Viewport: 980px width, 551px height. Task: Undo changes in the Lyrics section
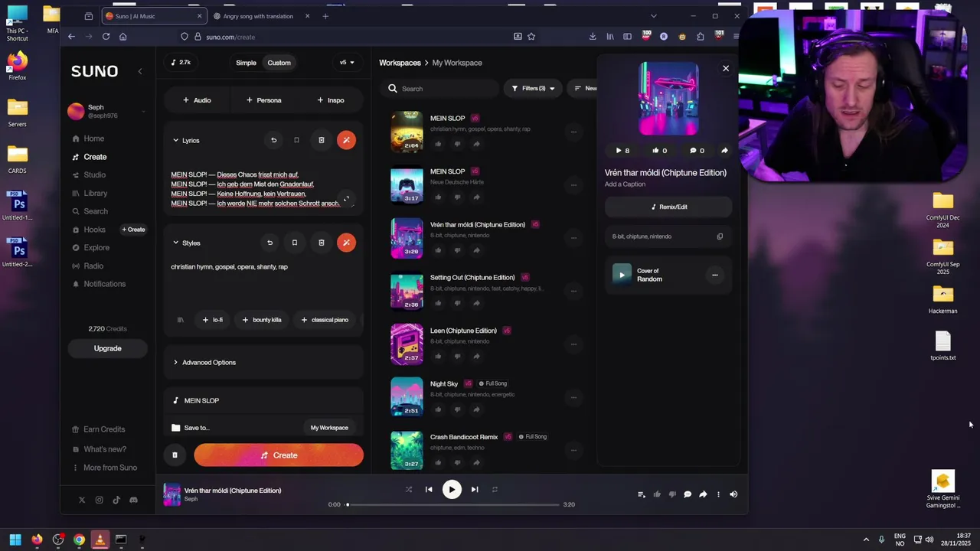[x=273, y=140]
